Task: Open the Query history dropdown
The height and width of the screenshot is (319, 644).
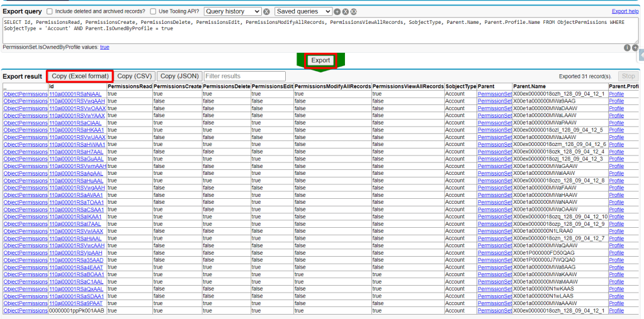Action: click(x=232, y=11)
